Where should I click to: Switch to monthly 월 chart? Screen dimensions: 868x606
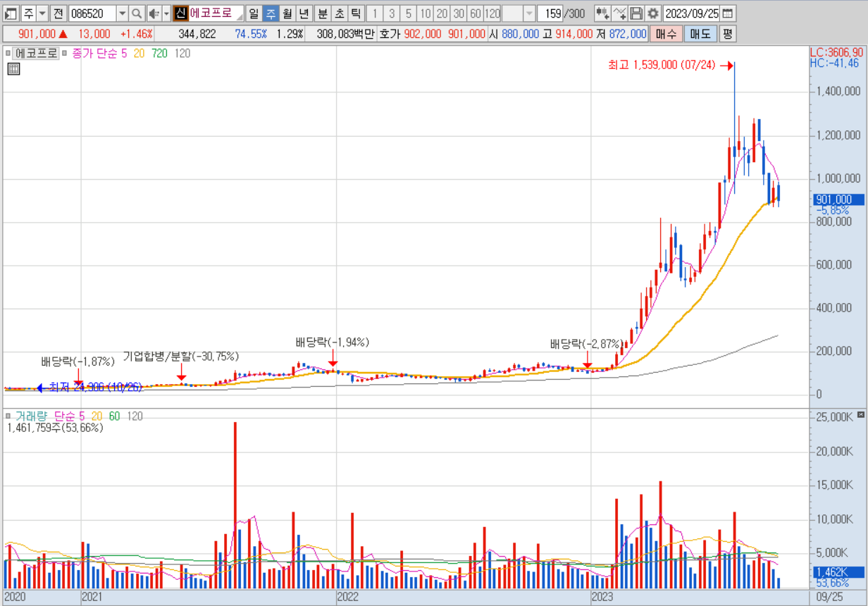(x=287, y=13)
